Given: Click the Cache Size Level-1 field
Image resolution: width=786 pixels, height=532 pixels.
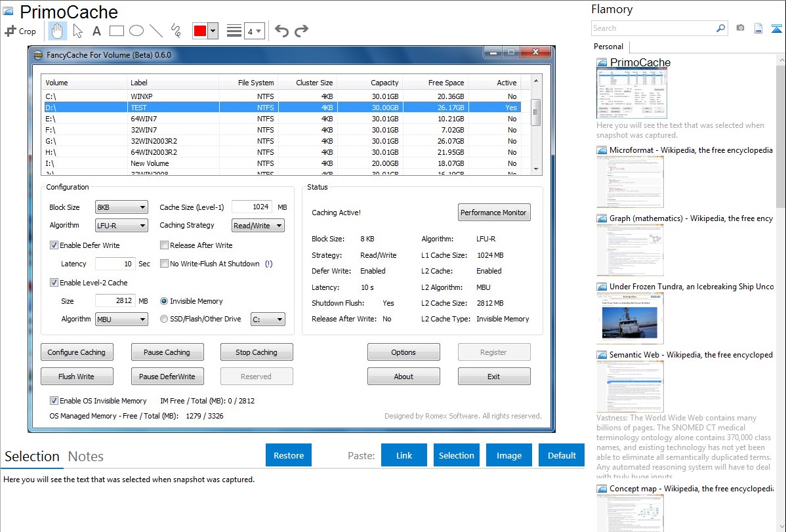Looking at the screenshot, I should pos(252,207).
